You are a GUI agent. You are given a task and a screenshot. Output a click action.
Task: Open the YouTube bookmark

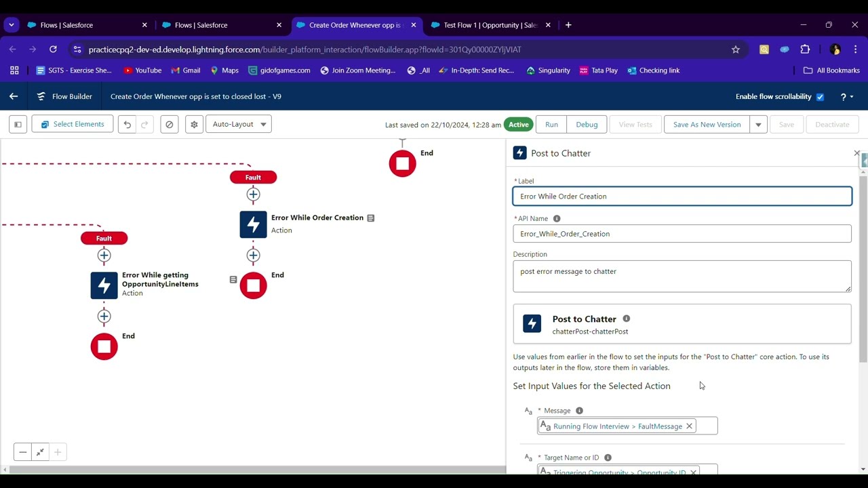[142, 70]
